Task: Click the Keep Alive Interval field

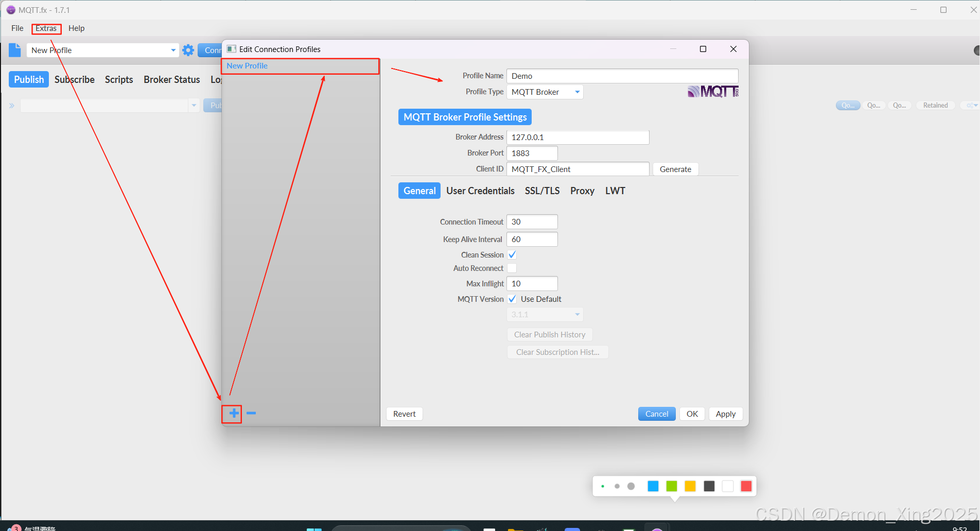Action: click(532, 239)
